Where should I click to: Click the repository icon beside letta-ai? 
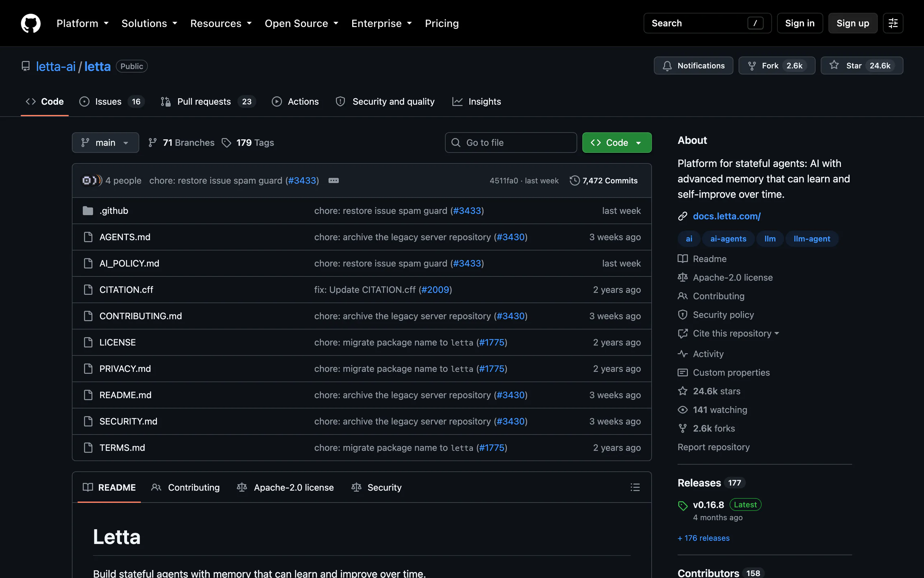[x=26, y=66]
